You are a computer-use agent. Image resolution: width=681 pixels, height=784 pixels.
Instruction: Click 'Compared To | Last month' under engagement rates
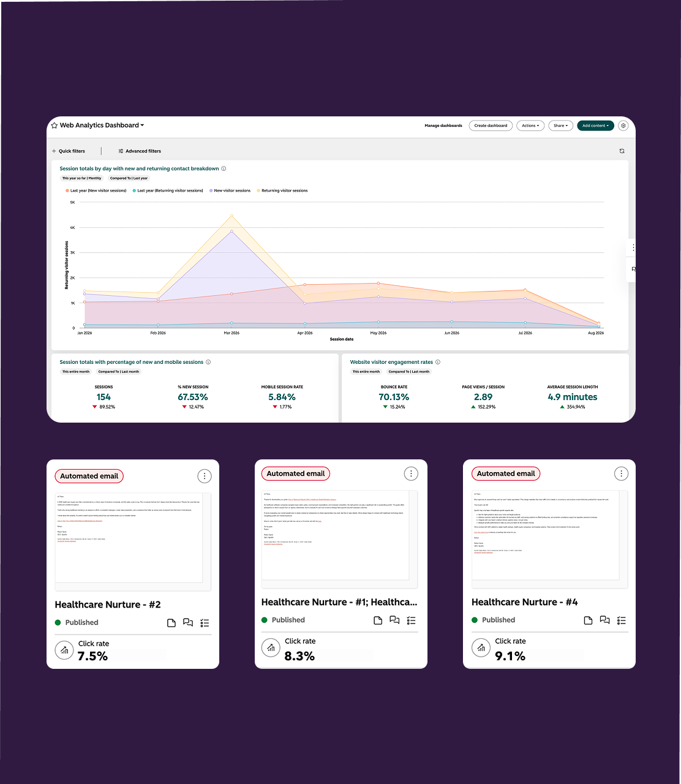click(x=409, y=372)
